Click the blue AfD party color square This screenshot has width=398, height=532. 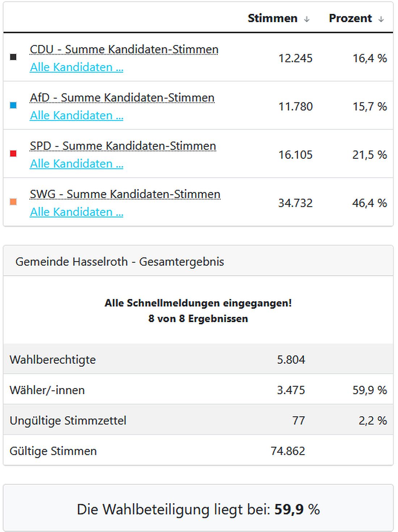pos(13,105)
